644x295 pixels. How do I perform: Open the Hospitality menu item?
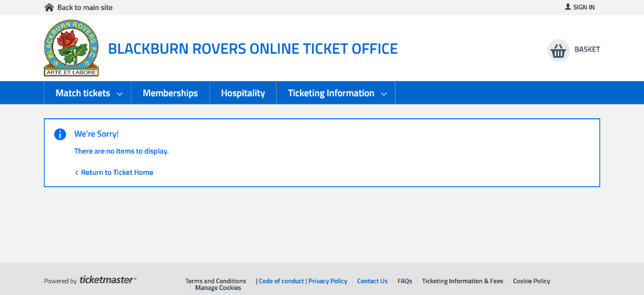coord(243,93)
